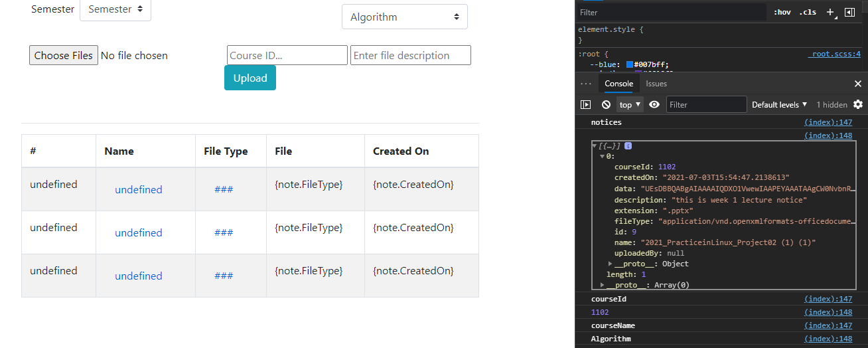Select the name: 2021_PracticeinLinux property
Screen dimensions: 868x348
click(715, 242)
